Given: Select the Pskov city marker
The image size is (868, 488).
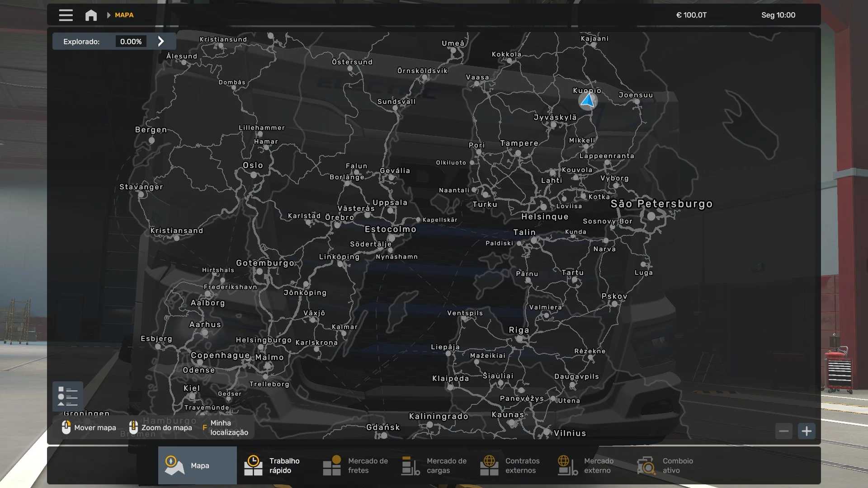Looking at the screenshot, I should tap(614, 304).
